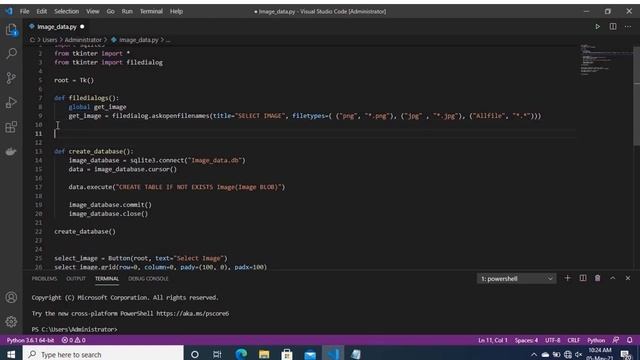Click the def filedialogs(): line
640x360 pixels.
click(87, 98)
